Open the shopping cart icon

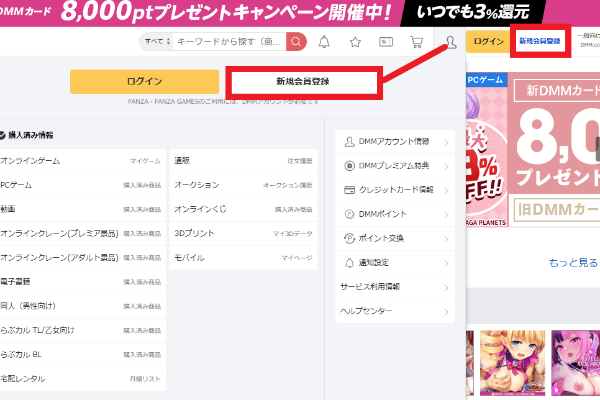(x=416, y=42)
